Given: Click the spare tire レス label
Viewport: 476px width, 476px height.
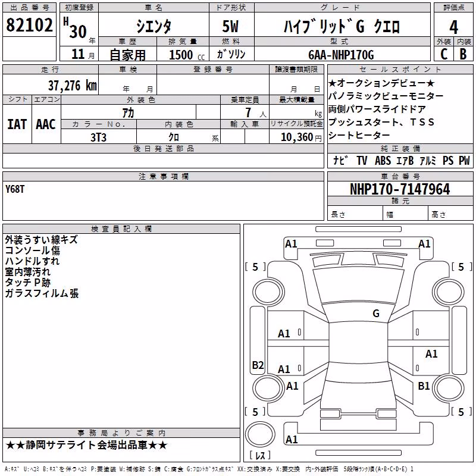Looking at the screenshot, I should pos(259,455).
